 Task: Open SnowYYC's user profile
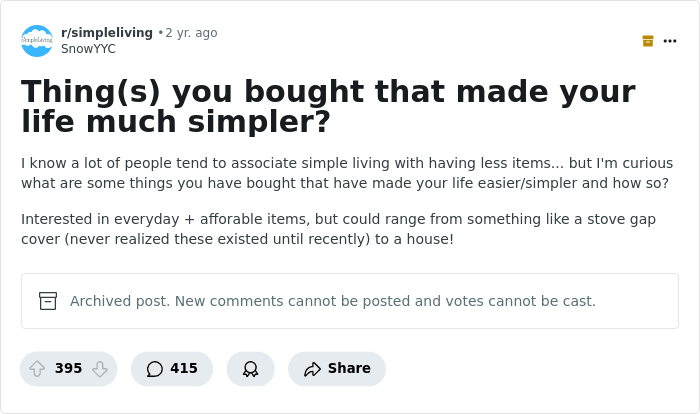88,49
